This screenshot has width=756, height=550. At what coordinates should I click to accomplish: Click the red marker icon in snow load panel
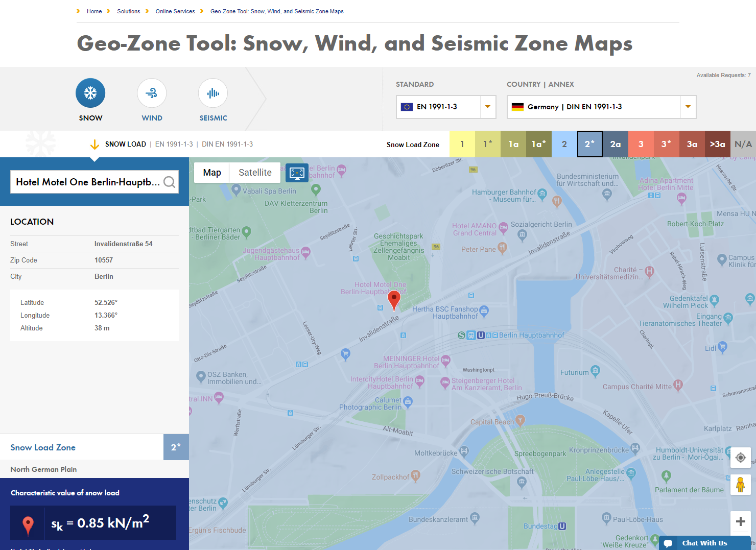coord(28,522)
